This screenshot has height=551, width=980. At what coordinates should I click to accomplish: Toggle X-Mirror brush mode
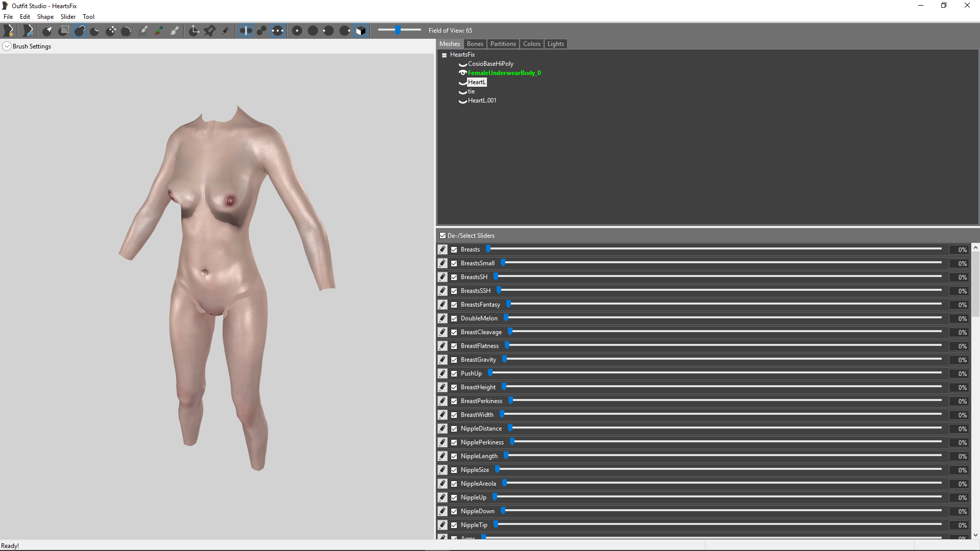click(x=246, y=31)
